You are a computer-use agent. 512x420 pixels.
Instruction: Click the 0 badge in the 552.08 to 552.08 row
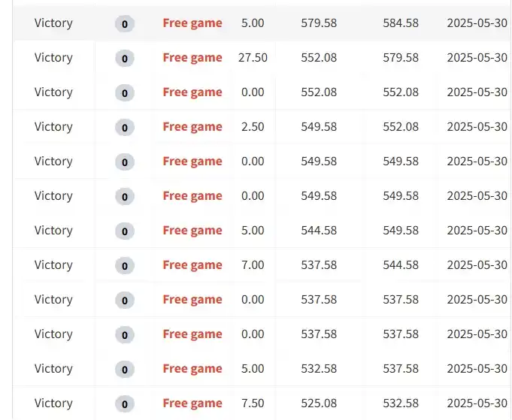pos(125,93)
